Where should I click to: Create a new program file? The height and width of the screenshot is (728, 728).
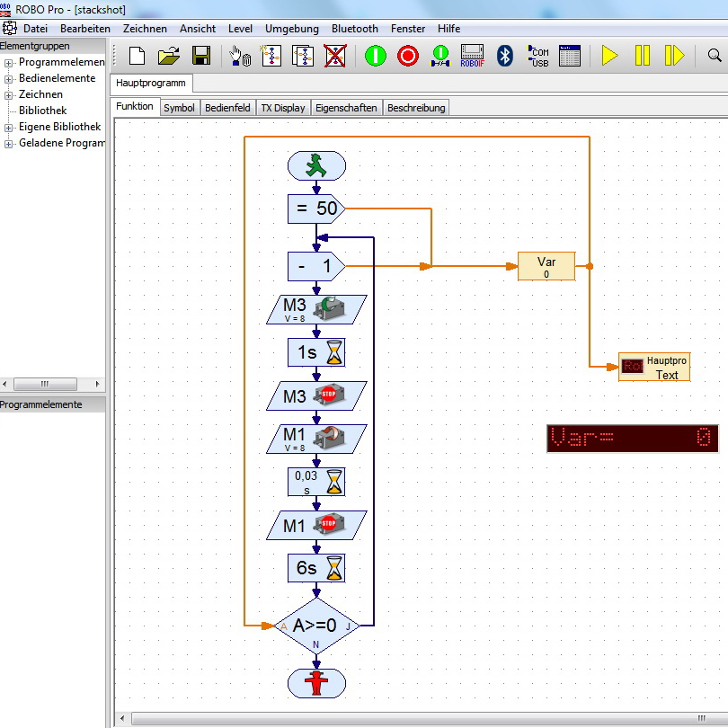tap(137, 57)
